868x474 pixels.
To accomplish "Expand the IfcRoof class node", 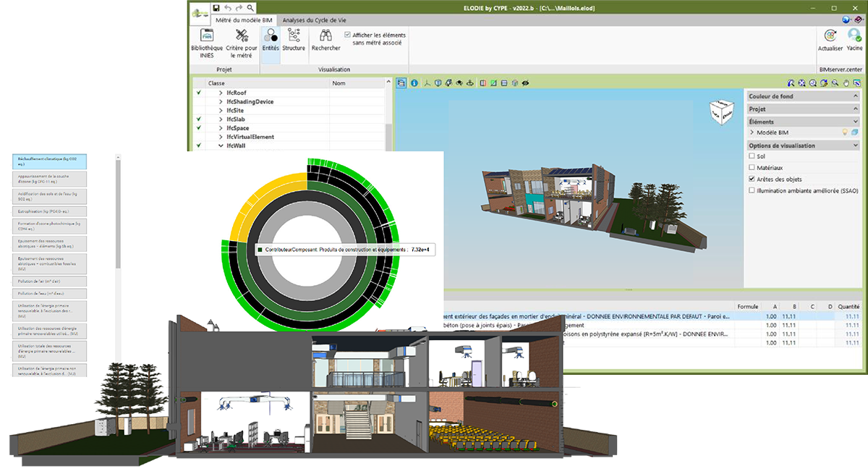I will click(x=221, y=93).
